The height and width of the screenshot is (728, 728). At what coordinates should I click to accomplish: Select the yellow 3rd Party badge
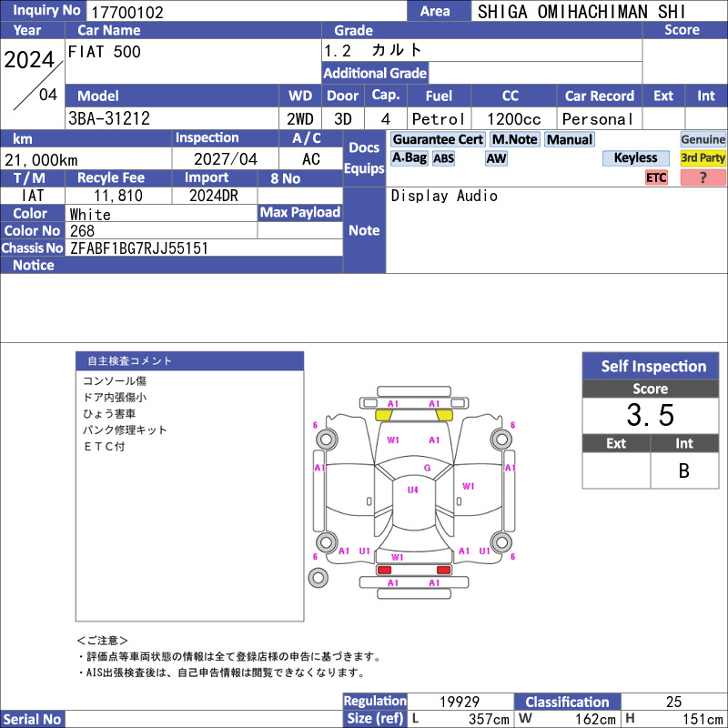point(703,158)
